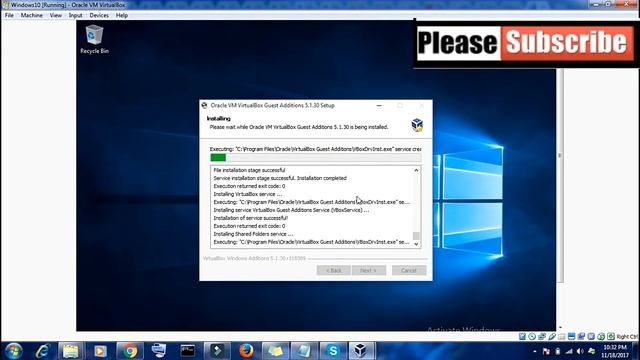This screenshot has width=640, height=360.
Task: Switch to Google Chrome in taskbar
Action: pos(129,351)
